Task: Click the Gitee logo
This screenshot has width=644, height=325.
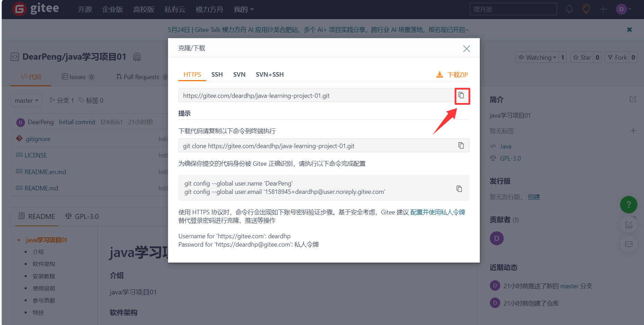Action: point(36,9)
